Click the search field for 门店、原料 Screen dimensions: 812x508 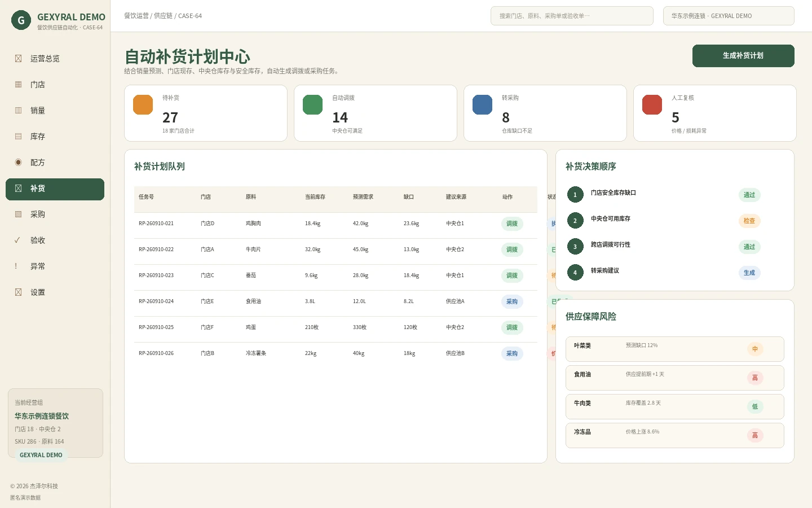[572, 16]
